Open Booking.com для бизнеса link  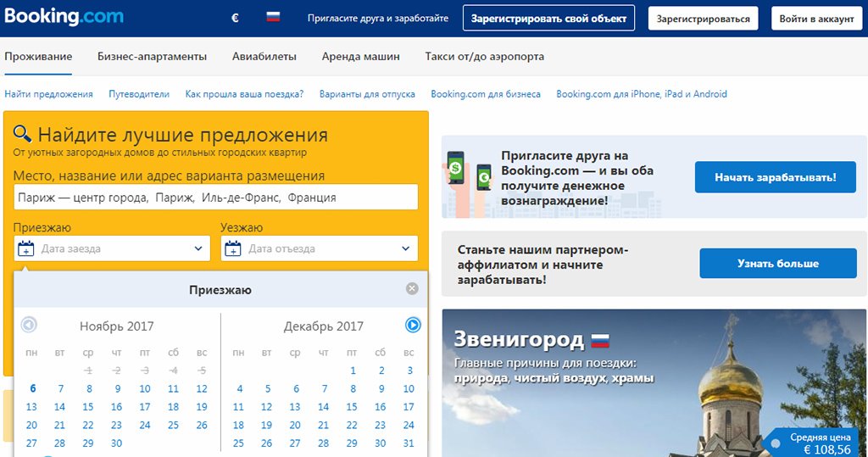click(486, 94)
